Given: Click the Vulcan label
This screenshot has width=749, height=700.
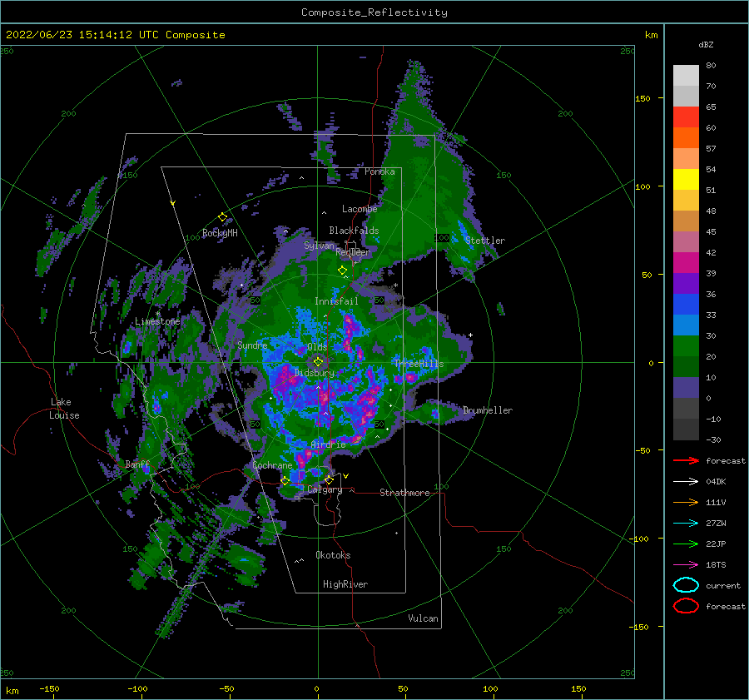Looking at the screenshot, I should (424, 618).
